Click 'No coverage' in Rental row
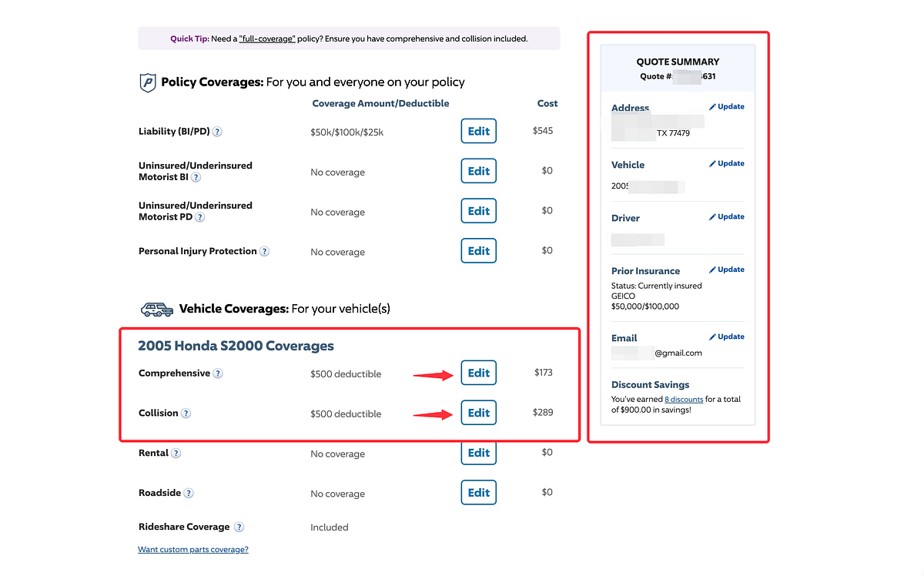924x576 pixels. pyautogui.click(x=338, y=454)
